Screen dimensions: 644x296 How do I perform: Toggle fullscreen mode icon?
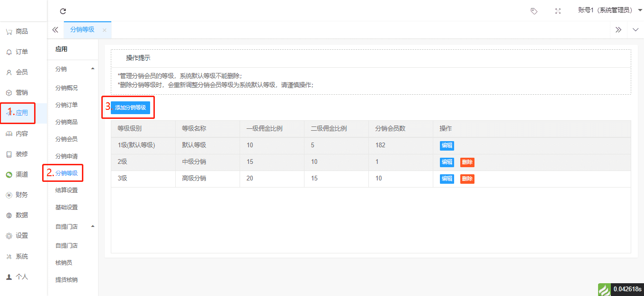(x=558, y=11)
